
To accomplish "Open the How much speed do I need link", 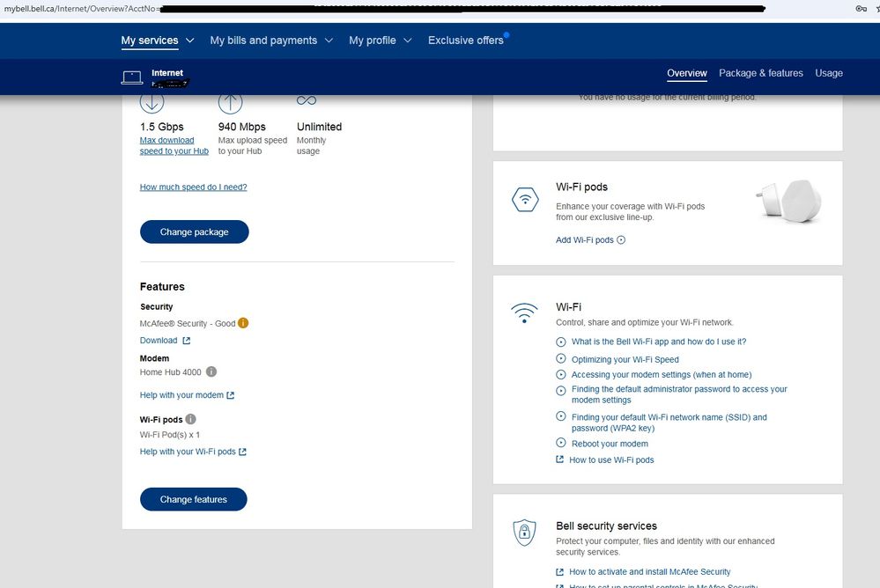I will tap(193, 187).
